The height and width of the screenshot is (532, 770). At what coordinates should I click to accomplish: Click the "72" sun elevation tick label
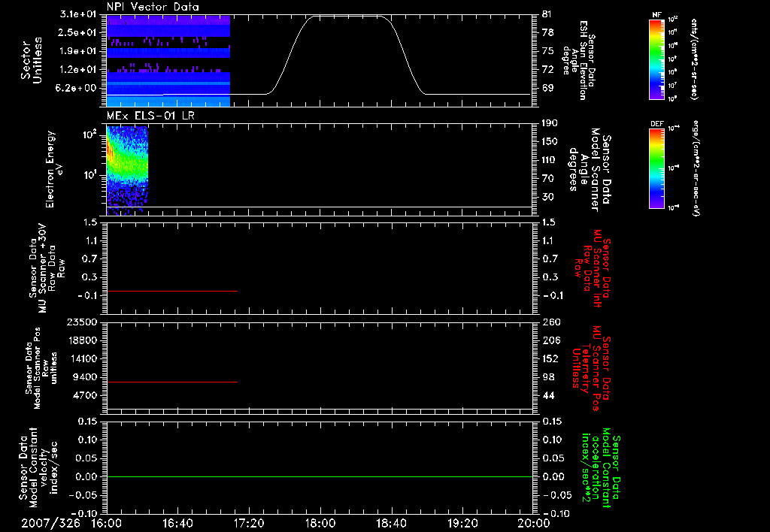tap(547, 70)
